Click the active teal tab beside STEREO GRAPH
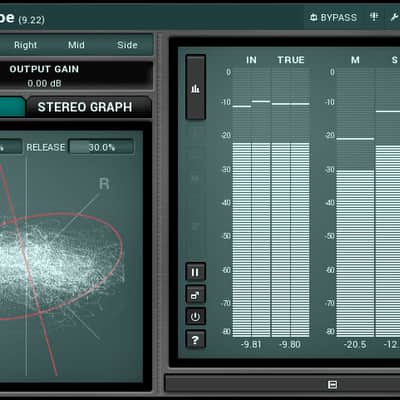400x400 pixels. (x=12, y=107)
